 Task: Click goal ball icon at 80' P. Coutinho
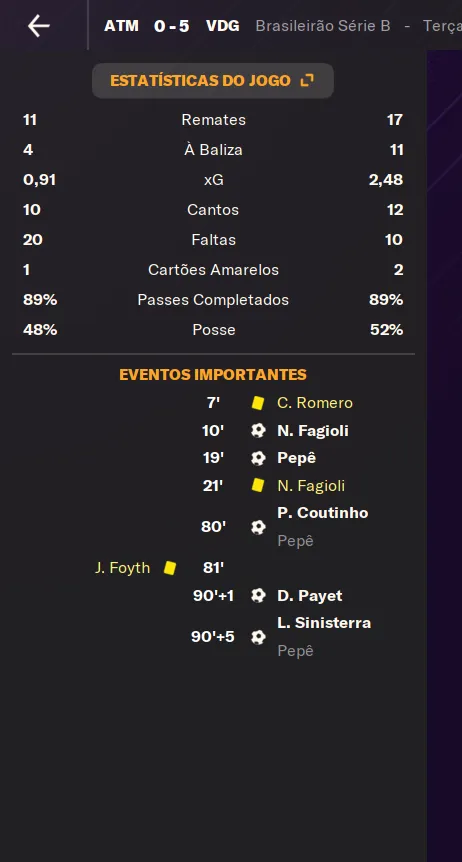258,527
